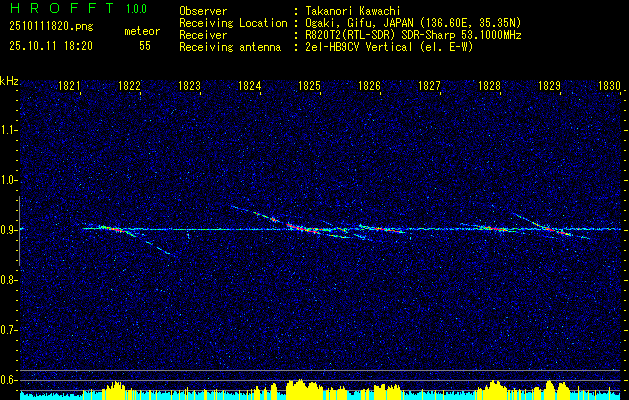
Task: Click the 1826 time marker
Action: [x=369, y=85]
